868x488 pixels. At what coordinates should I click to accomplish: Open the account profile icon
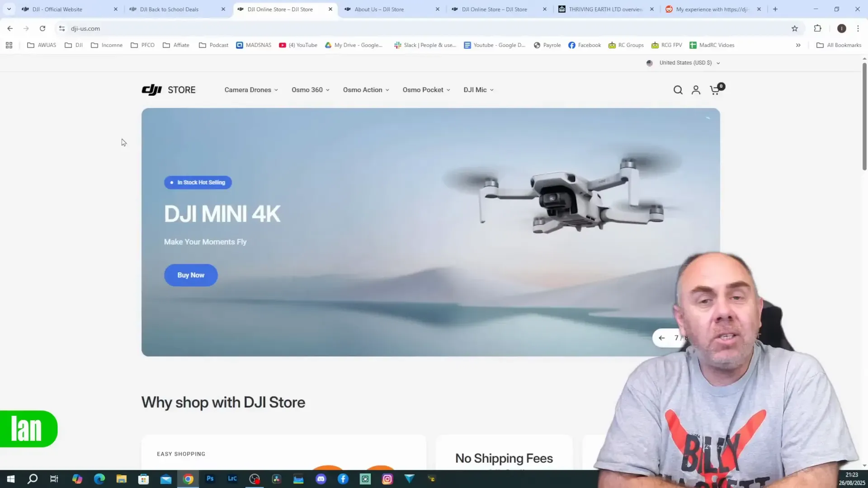[696, 90]
